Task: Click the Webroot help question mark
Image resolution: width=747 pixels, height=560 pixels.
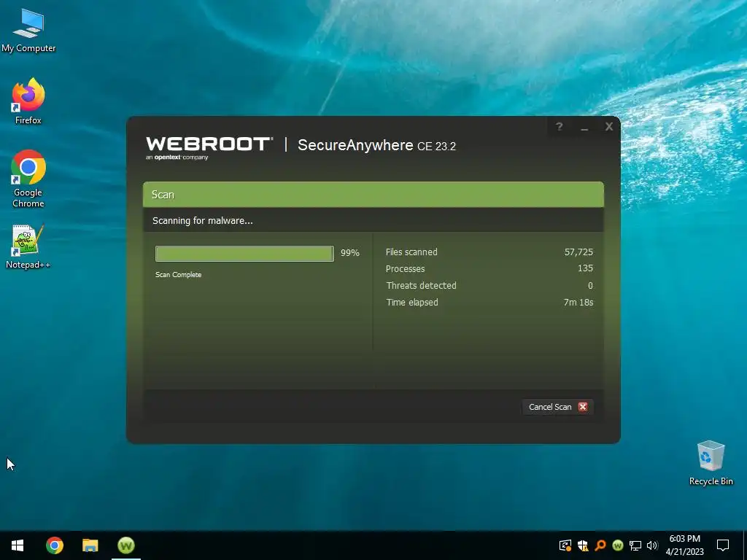Action: [x=560, y=127]
